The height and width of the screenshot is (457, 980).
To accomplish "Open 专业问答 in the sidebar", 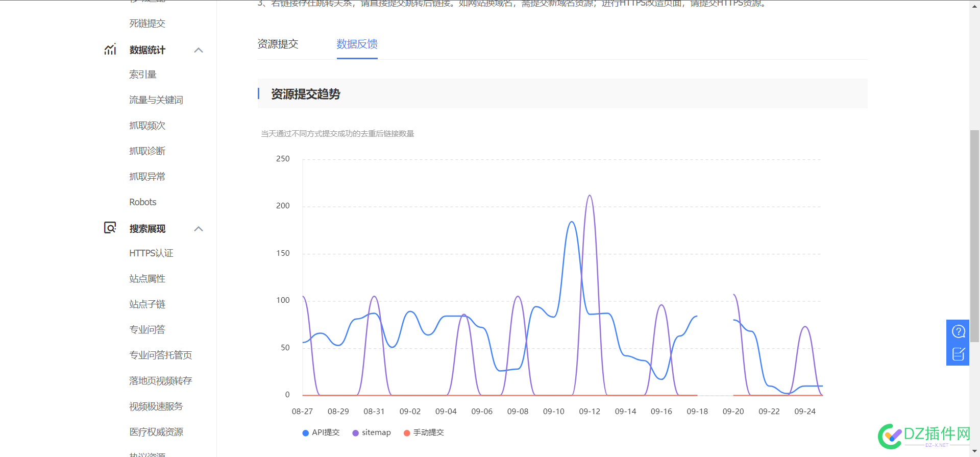I will 147,330.
